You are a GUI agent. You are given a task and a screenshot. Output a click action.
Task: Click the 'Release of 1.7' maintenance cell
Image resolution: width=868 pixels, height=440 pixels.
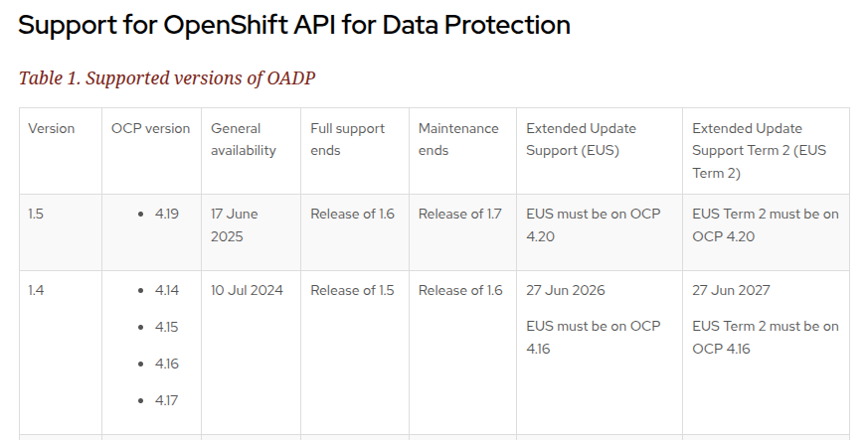coord(460,214)
